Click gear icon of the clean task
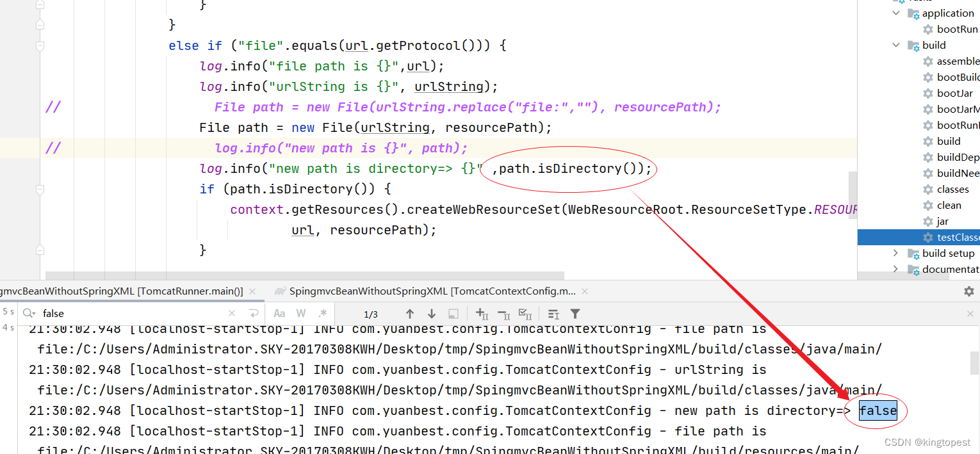 927,205
